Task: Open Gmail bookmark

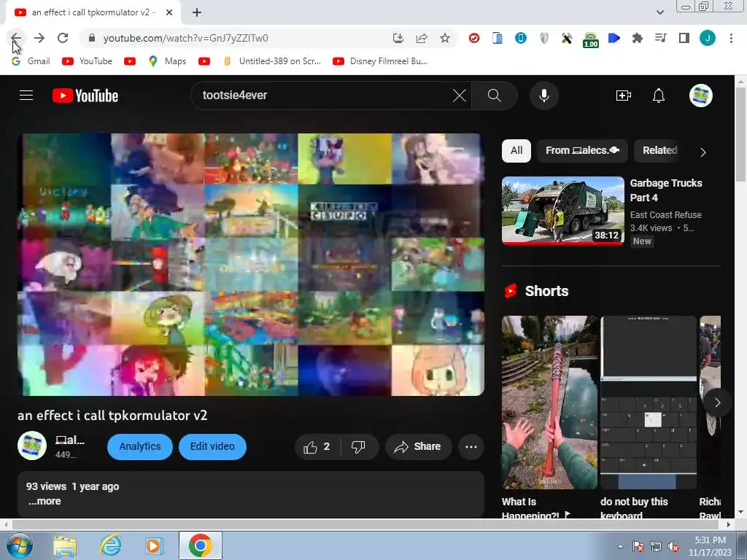Action: pos(31,61)
